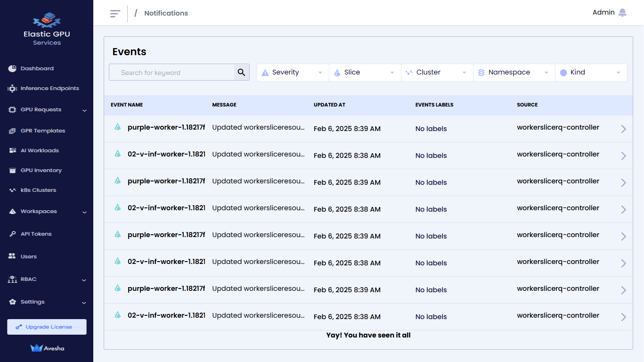
Task: Click the API Tokens key icon
Action: pos(12,234)
